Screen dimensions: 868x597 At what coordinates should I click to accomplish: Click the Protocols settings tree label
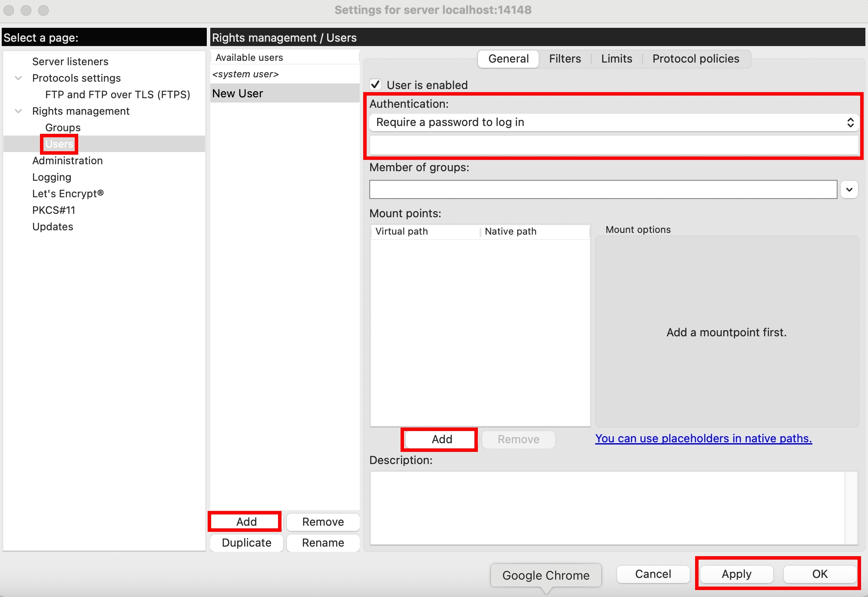[76, 78]
